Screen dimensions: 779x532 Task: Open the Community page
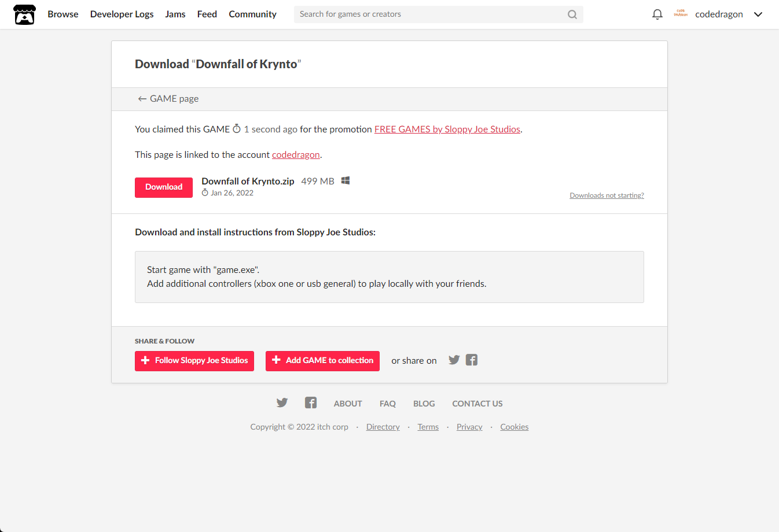click(x=253, y=14)
